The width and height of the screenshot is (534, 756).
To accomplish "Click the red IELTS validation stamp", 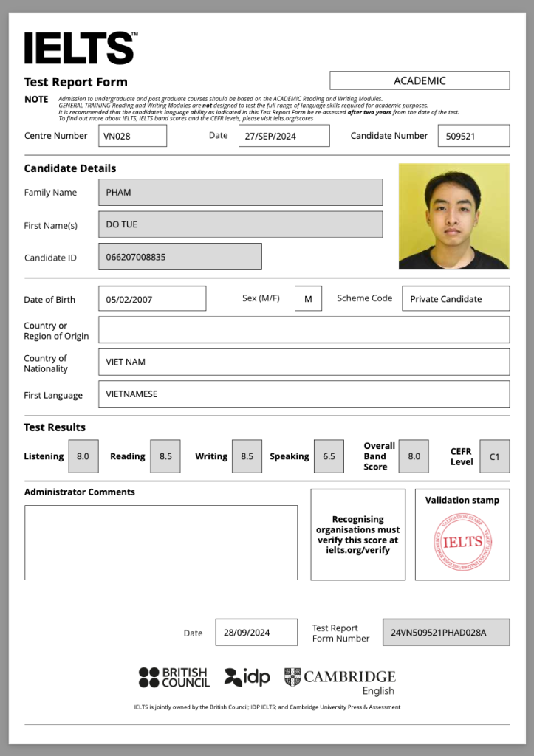I will (462, 542).
